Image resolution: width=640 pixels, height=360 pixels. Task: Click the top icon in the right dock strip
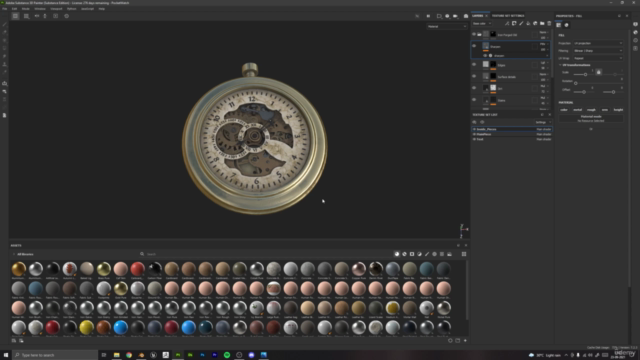[636, 24]
